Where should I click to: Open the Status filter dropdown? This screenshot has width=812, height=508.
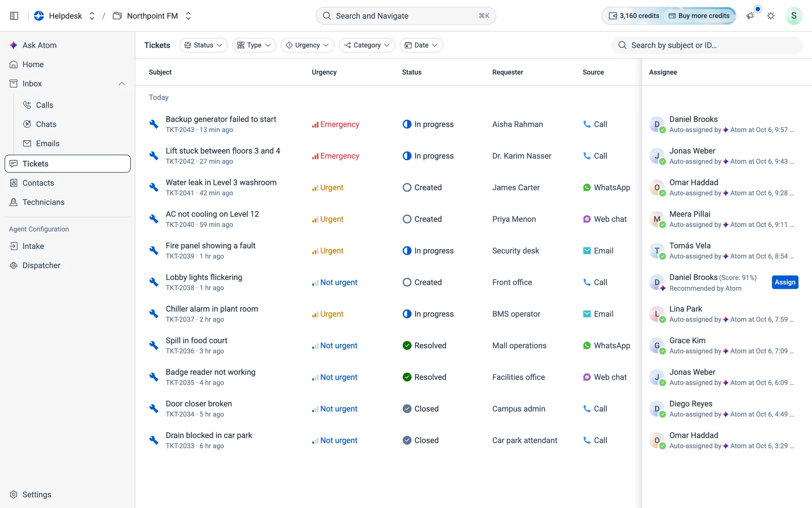pyautogui.click(x=203, y=45)
